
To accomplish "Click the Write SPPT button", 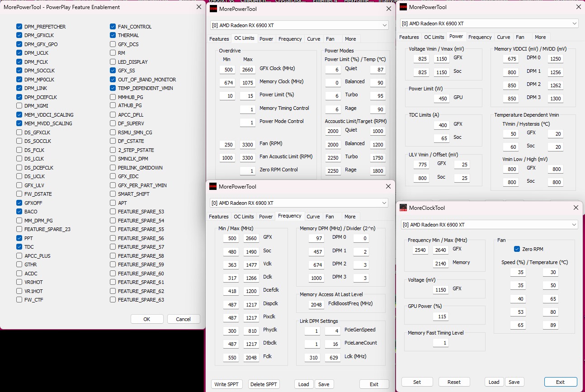I will 227,384.
